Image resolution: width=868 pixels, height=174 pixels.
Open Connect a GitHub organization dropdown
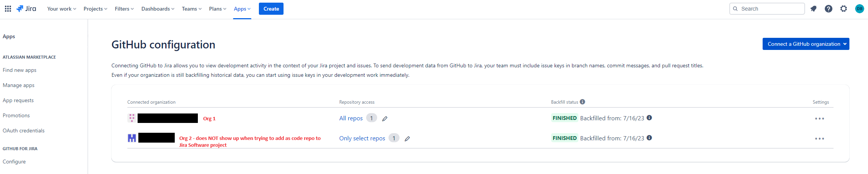pyautogui.click(x=806, y=44)
